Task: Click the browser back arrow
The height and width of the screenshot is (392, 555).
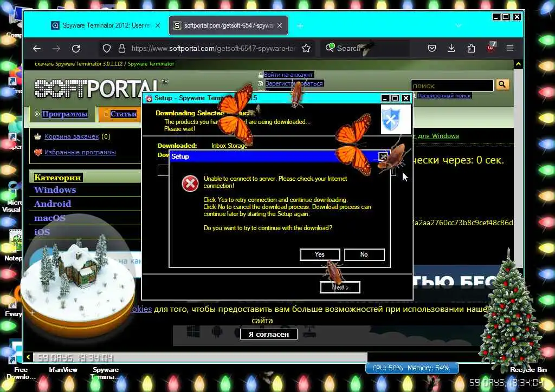Action: [37, 48]
